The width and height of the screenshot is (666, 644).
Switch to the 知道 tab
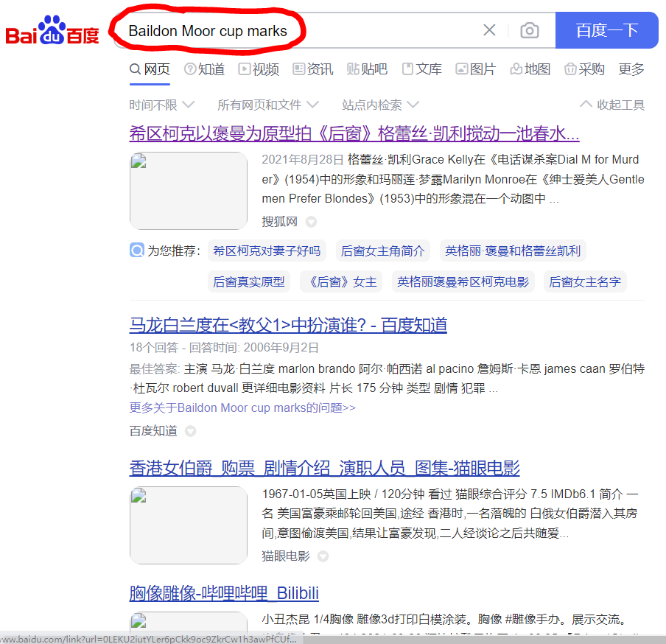tap(204, 69)
